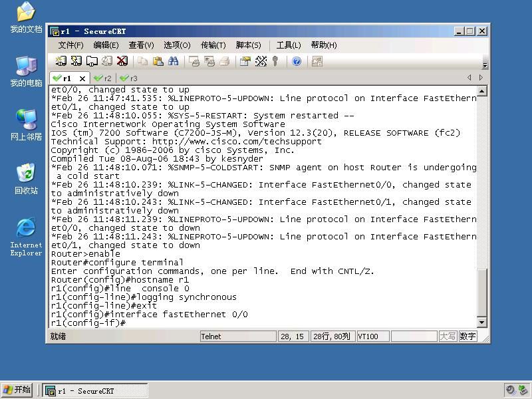Open 我的文档 desktop icon
Viewport: 532px width, 399px height.
click(26, 18)
